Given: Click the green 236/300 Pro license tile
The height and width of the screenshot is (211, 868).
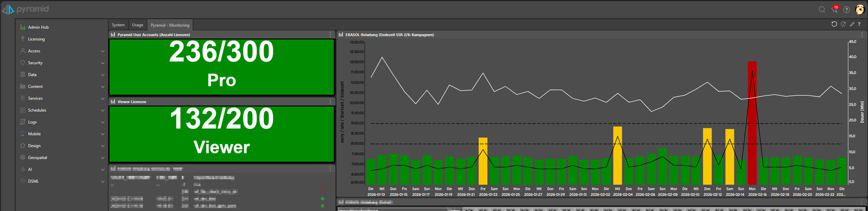Looking at the screenshot, I should (x=222, y=66).
